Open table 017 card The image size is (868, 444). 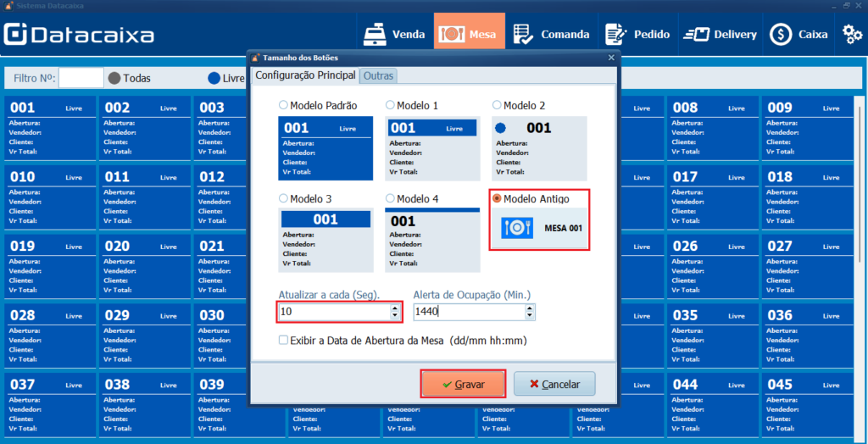click(x=713, y=198)
